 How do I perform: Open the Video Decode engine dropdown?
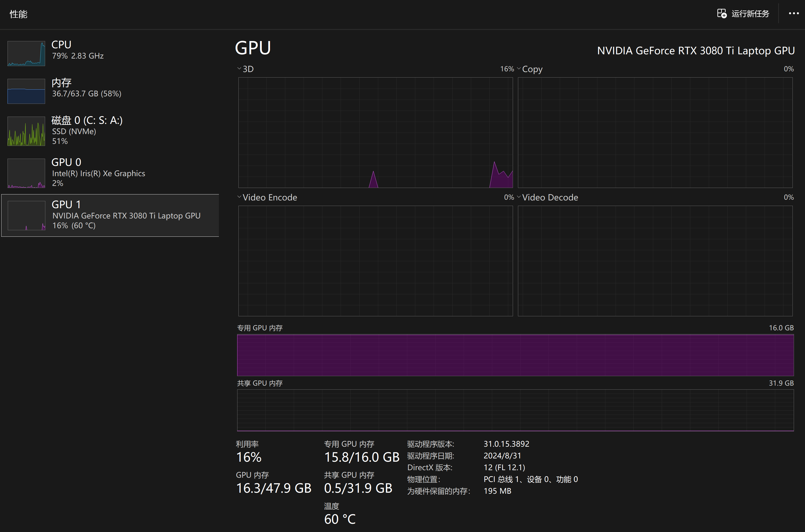pos(518,197)
